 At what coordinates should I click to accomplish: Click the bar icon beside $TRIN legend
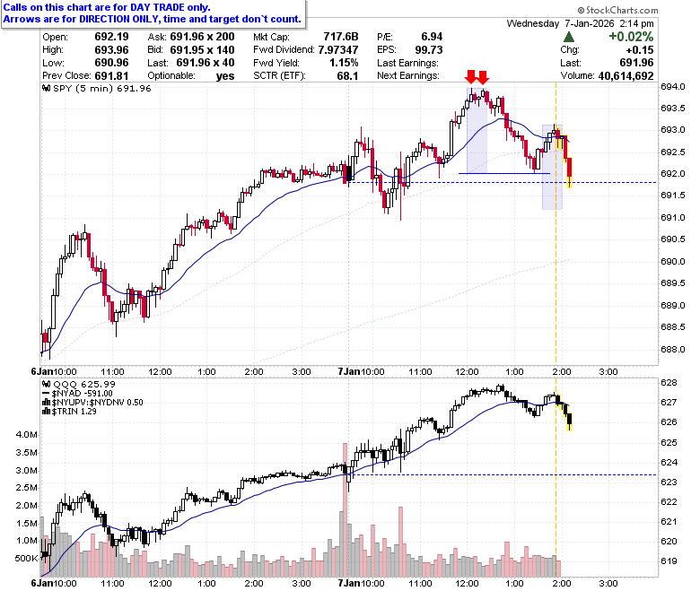point(46,412)
